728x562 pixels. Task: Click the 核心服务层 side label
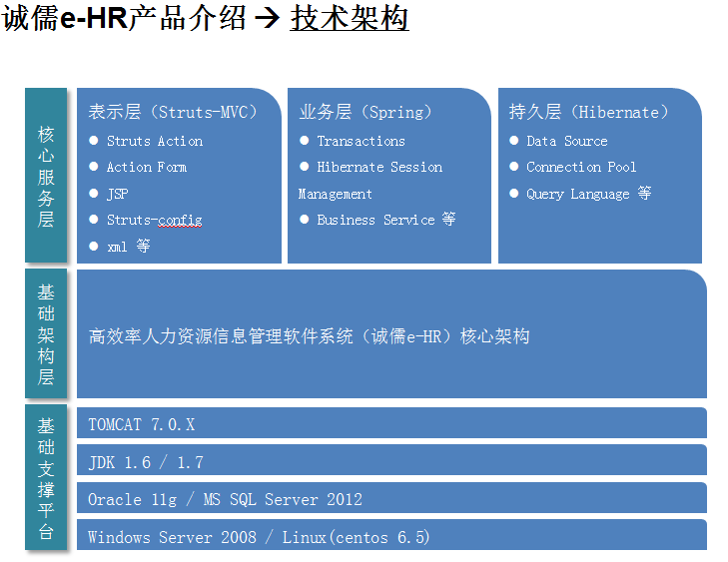(x=46, y=176)
